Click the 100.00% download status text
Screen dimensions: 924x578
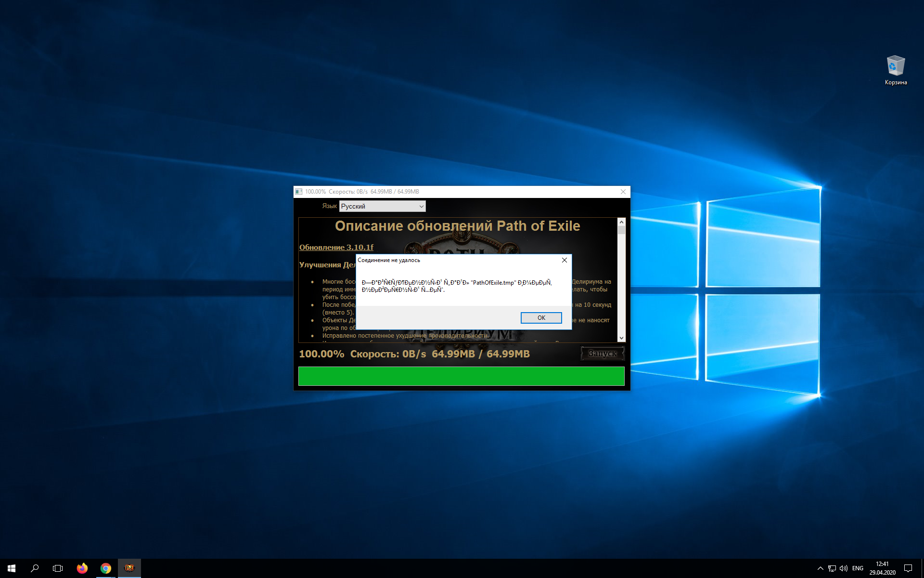point(321,354)
